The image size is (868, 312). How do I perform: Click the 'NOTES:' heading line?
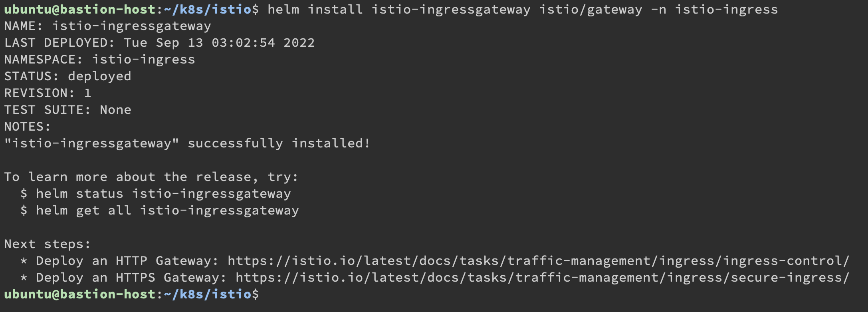(x=28, y=127)
